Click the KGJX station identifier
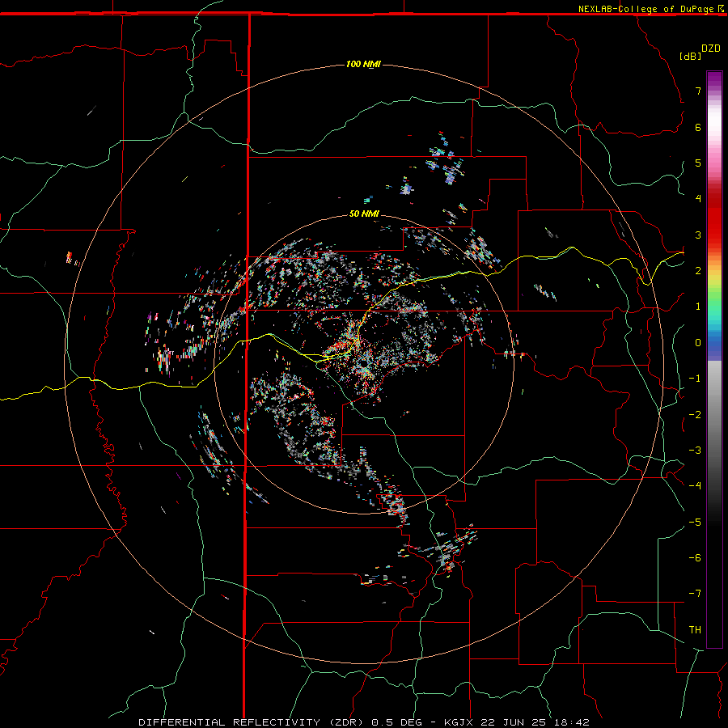 [459, 722]
